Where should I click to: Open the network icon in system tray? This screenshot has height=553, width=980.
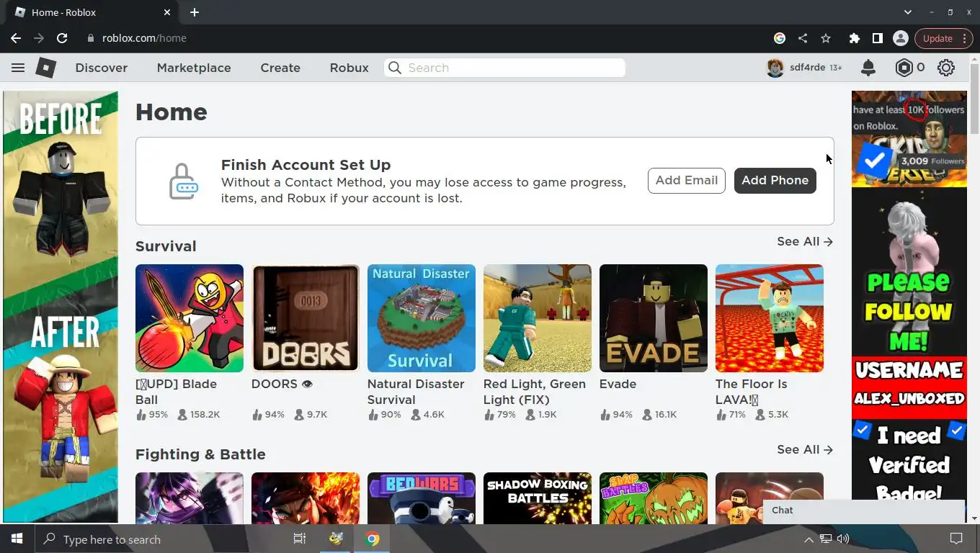pos(826,539)
